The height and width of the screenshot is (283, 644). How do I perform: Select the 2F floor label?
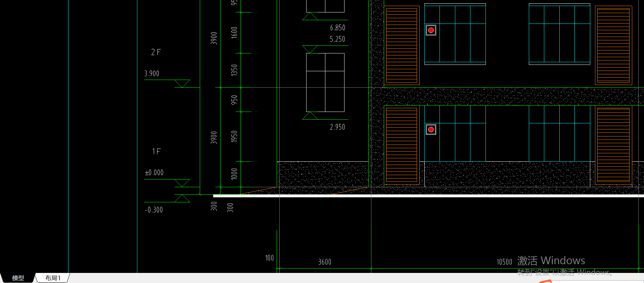pos(156,52)
